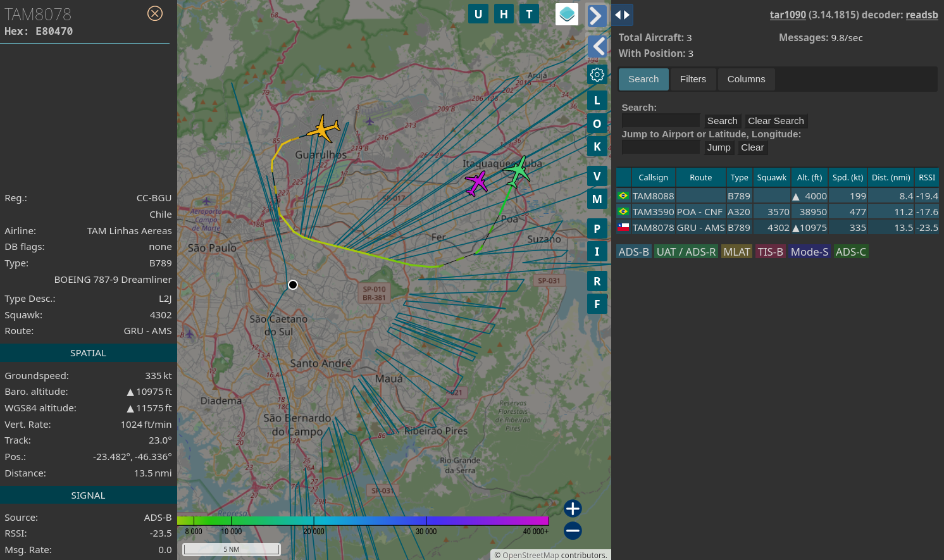Collapse sidebar with the left chevron button

coord(597,46)
